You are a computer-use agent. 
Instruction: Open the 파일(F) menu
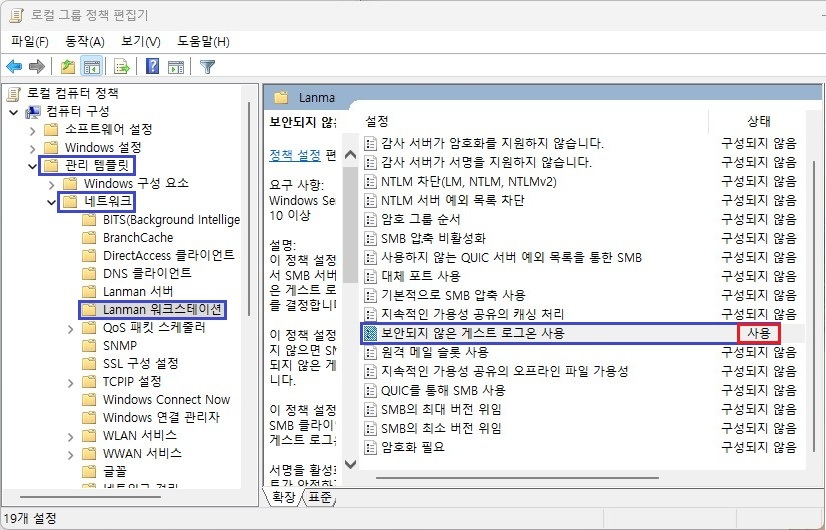(x=30, y=42)
